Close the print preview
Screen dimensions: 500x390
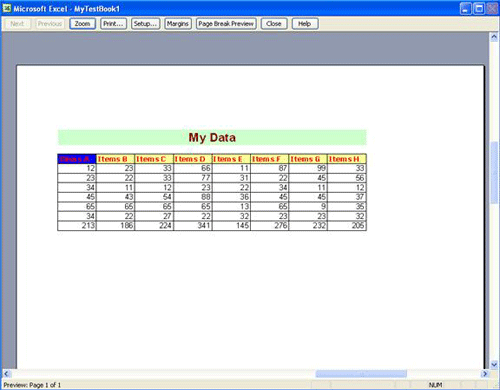point(274,24)
